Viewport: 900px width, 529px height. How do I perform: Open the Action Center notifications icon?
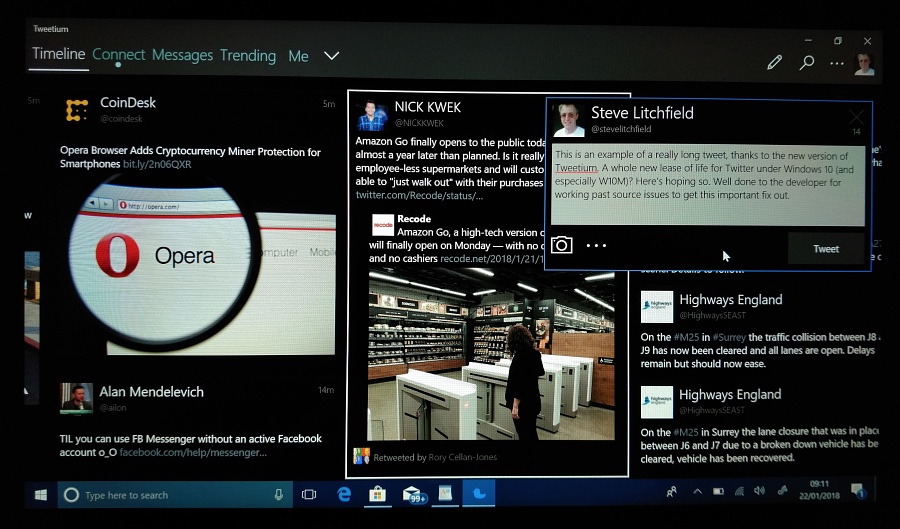[x=858, y=491]
